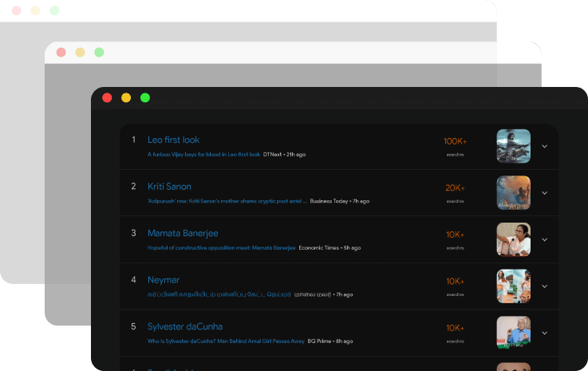588x371 pixels.
Task: Click Sylvester daCunha's 10K+ searches count
Action: click(x=456, y=328)
